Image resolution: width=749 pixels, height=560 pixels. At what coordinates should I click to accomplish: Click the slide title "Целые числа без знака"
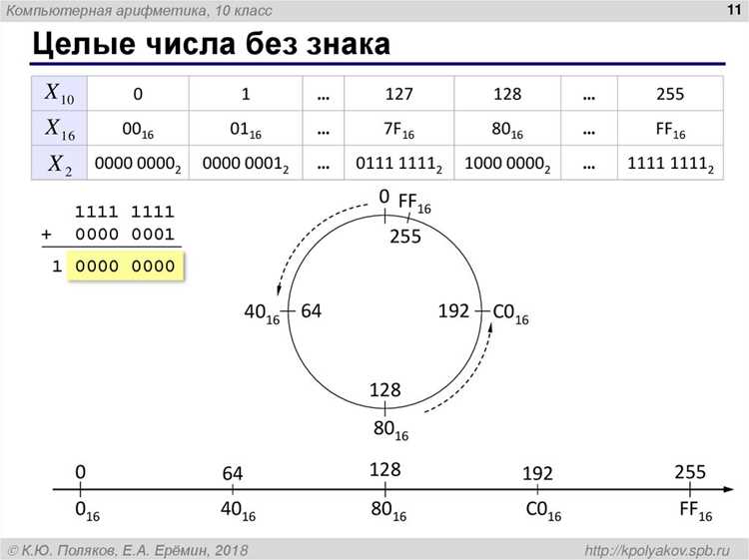click(x=211, y=44)
